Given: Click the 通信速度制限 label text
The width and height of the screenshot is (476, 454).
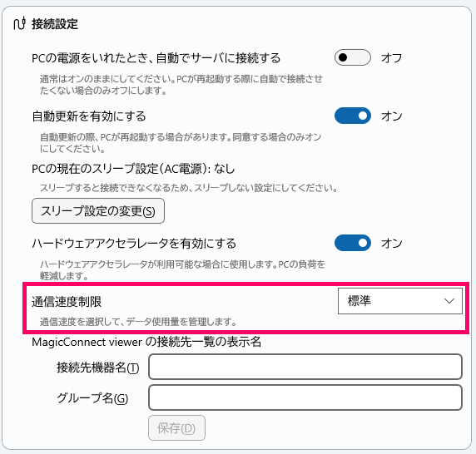Looking at the screenshot, I should click(67, 302).
